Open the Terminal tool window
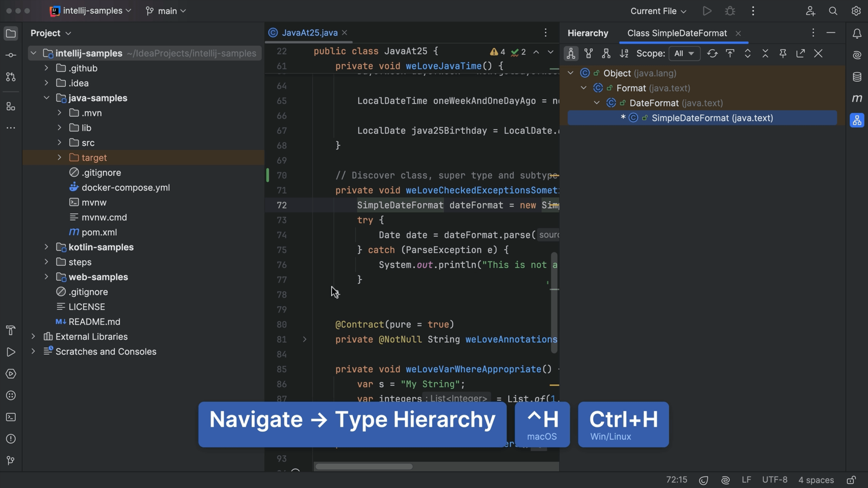Image resolution: width=868 pixels, height=488 pixels. [x=11, y=417]
